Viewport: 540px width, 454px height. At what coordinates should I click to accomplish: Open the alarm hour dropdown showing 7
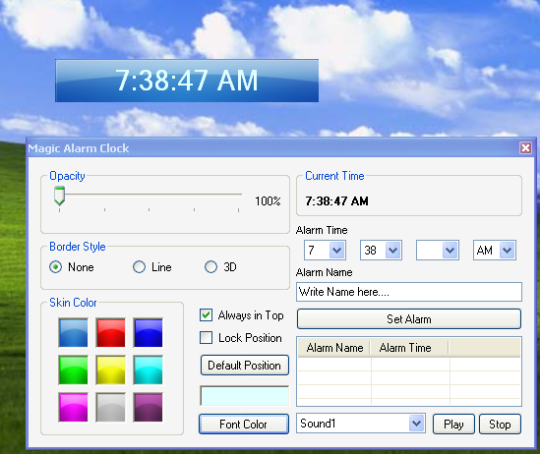point(325,250)
